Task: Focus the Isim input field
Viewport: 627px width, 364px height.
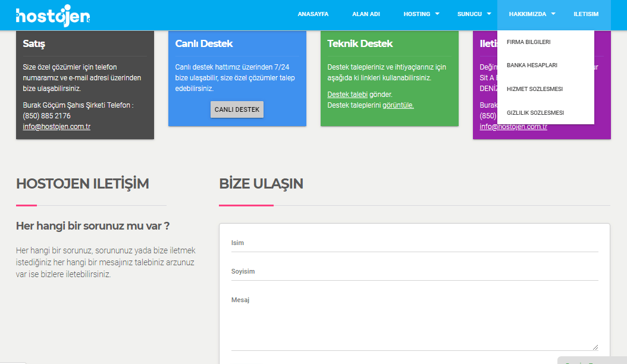Action: point(415,243)
